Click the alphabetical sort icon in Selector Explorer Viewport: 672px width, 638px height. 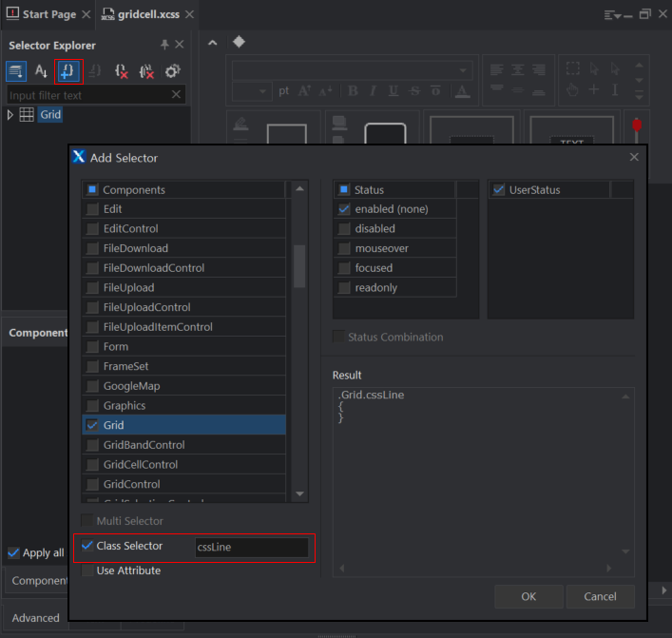click(x=42, y=70)
